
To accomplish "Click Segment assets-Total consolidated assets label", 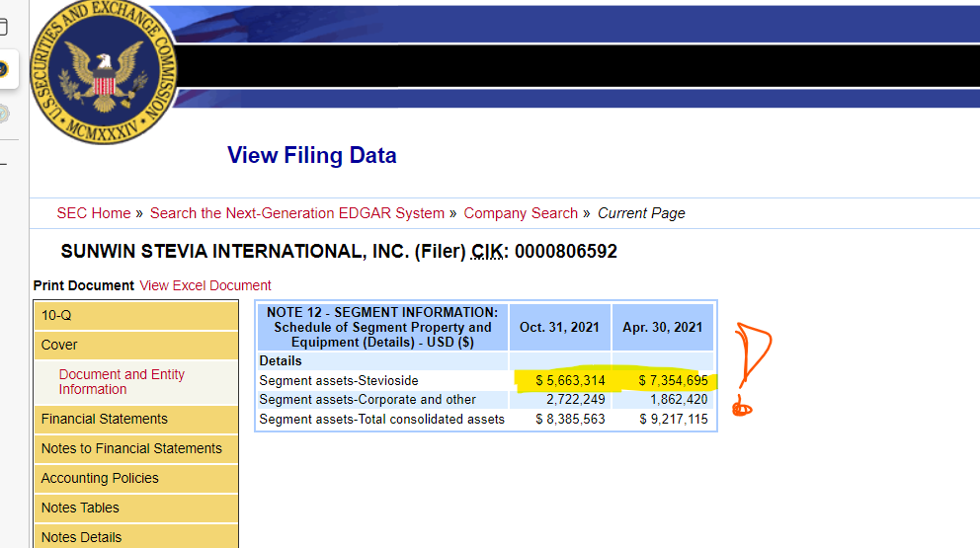I will pyautogui.click(x=382, y=420).
